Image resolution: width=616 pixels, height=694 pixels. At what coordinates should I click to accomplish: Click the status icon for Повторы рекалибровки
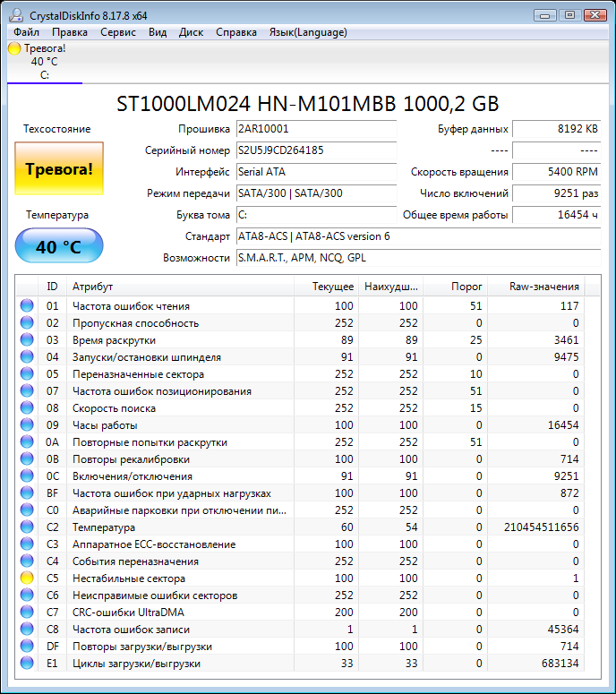[x=27, y=459]
